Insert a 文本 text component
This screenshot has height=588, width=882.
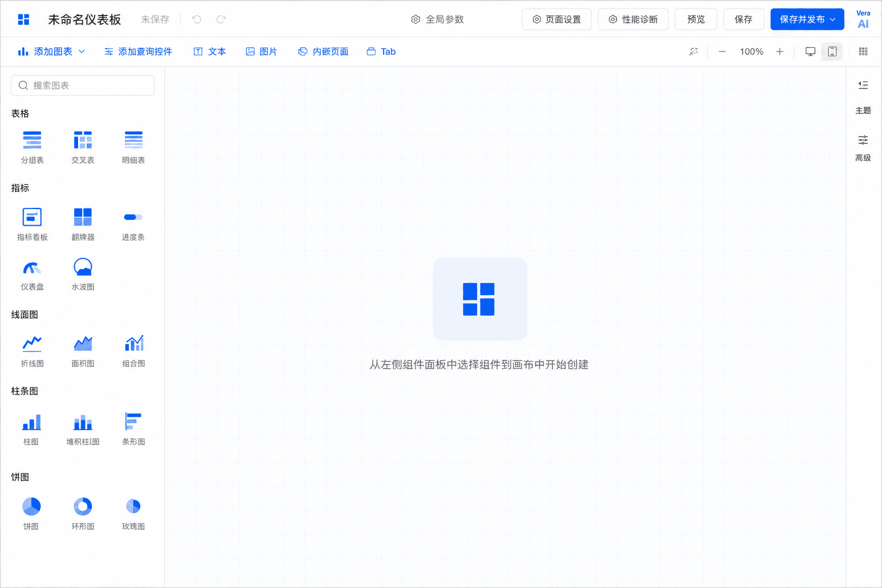click(210, 52)
